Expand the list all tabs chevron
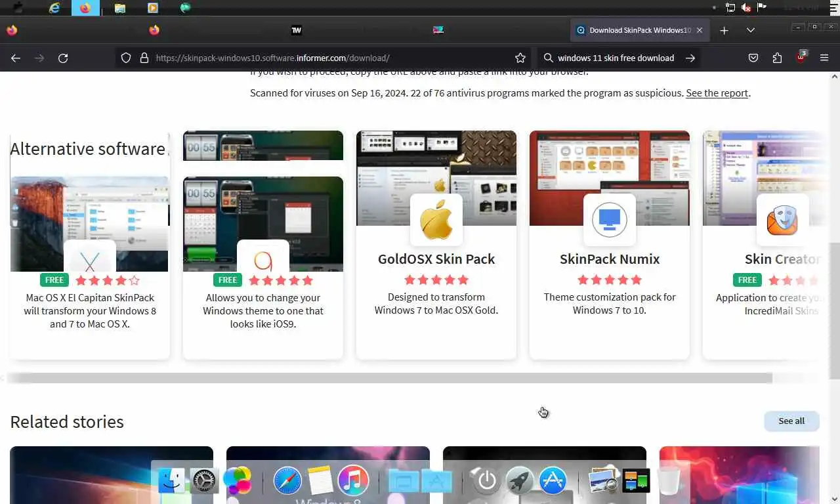Screen dimensions: 840x504 coord(751,30)
